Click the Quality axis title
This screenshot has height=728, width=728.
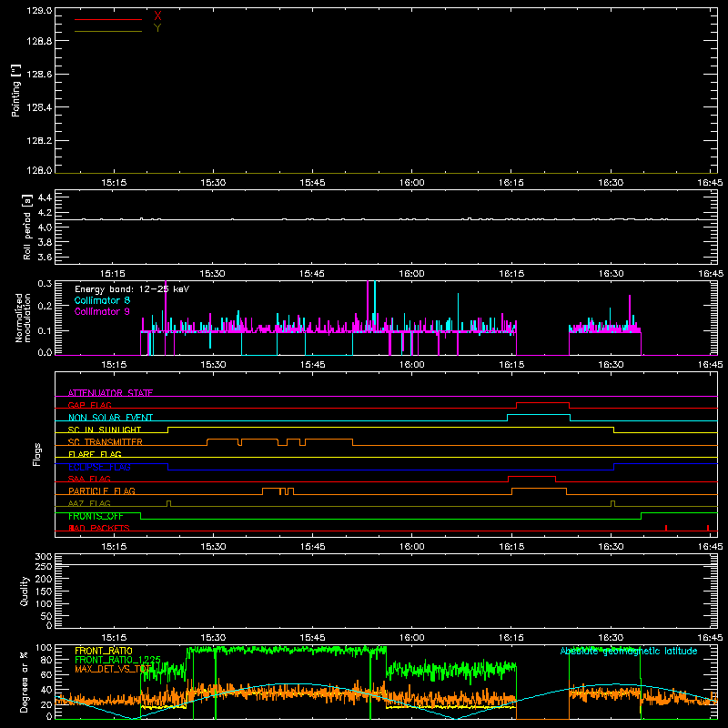pyautogui.click(x=25, y=591)
